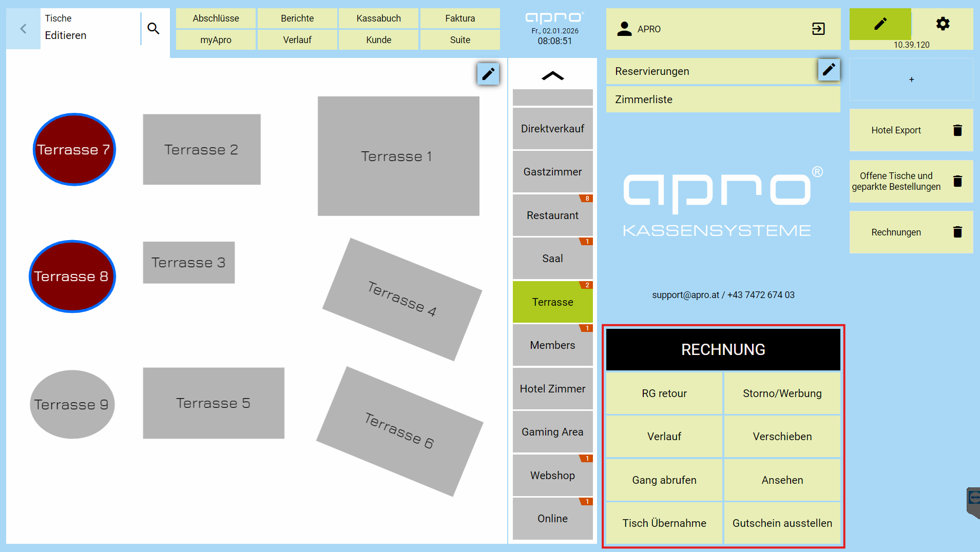This screenshot has height=552, width=980.
Task: Open the Webshop room
Action: tap(553, 476)
